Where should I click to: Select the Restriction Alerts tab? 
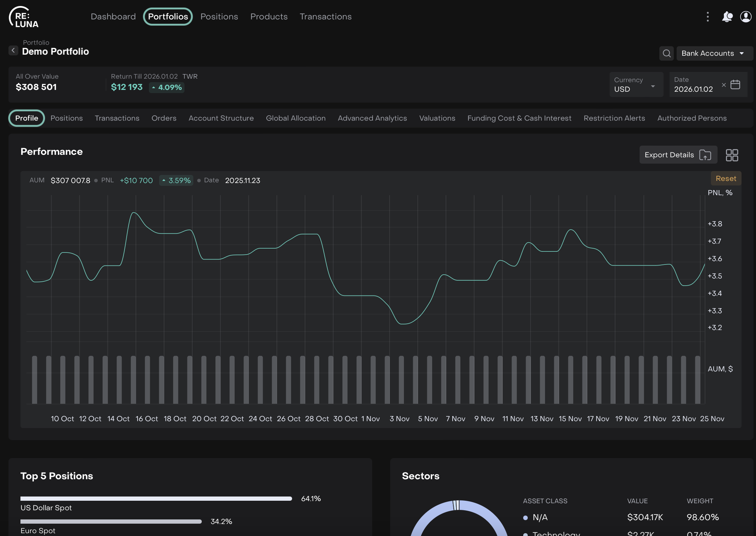click(614, 118)
